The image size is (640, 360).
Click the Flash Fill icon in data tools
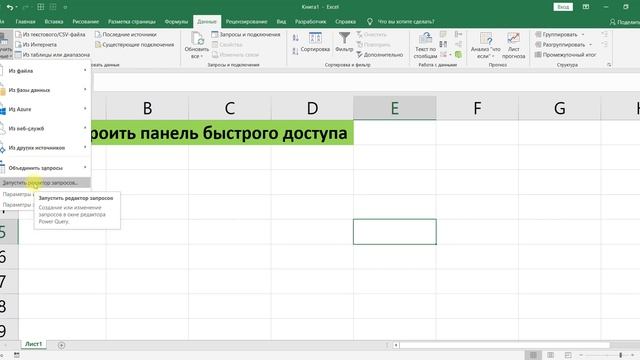click(x=443, y=34)
